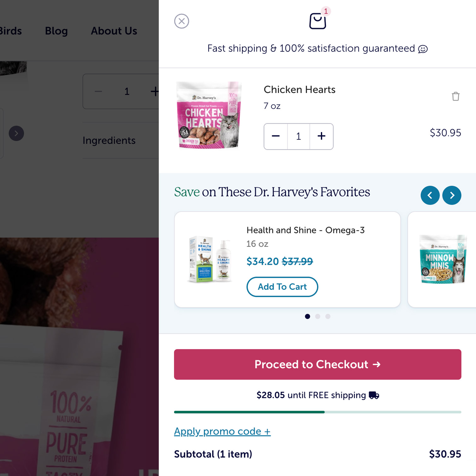This screenshot has width=476, height=476.
Task: Show previous Dr. Harvey's Favorites item
Action: pos(430,195)
